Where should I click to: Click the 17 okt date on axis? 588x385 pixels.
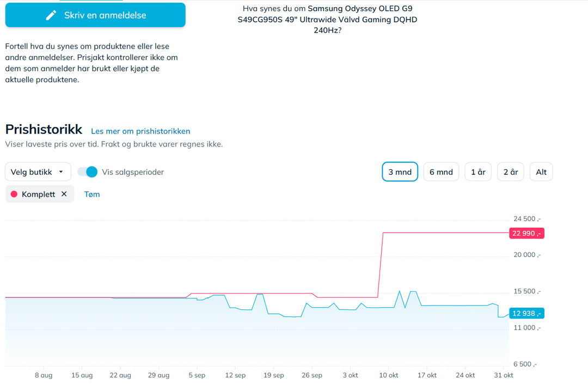click(x=427, y=375)
